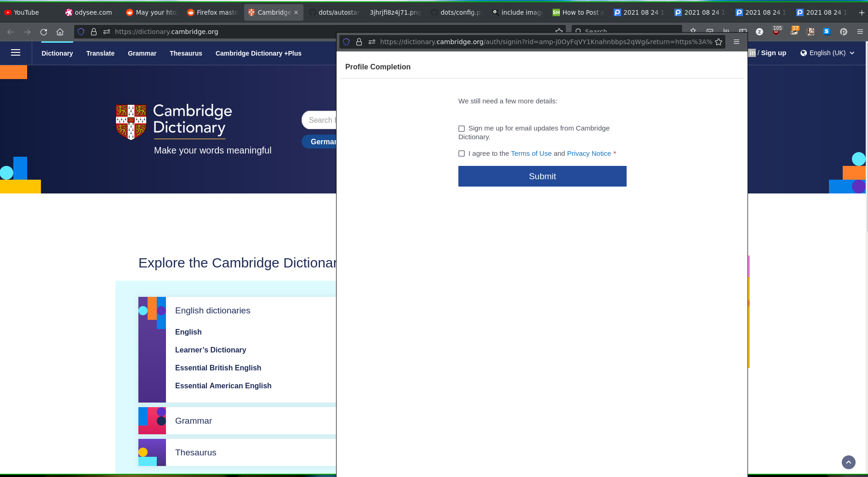Open the English (UK) language dropdown
868x477 pixels.
[x=828, y=53]
